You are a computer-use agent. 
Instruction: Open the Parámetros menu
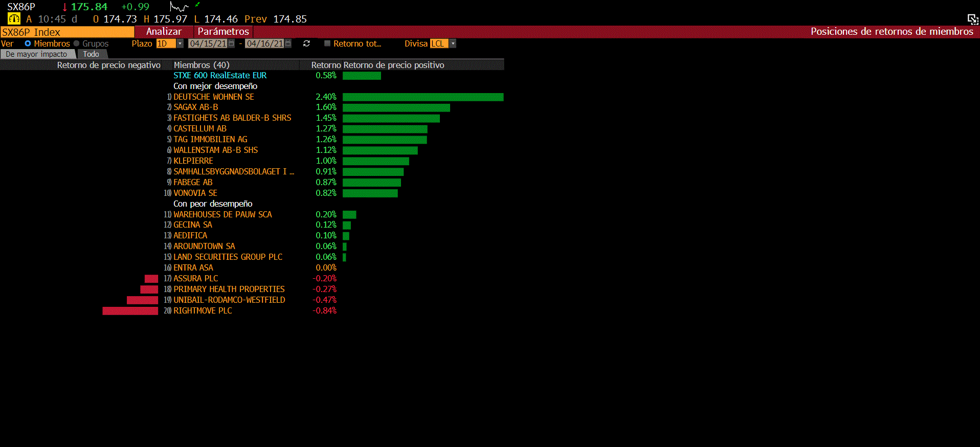[x=224, y=31]
